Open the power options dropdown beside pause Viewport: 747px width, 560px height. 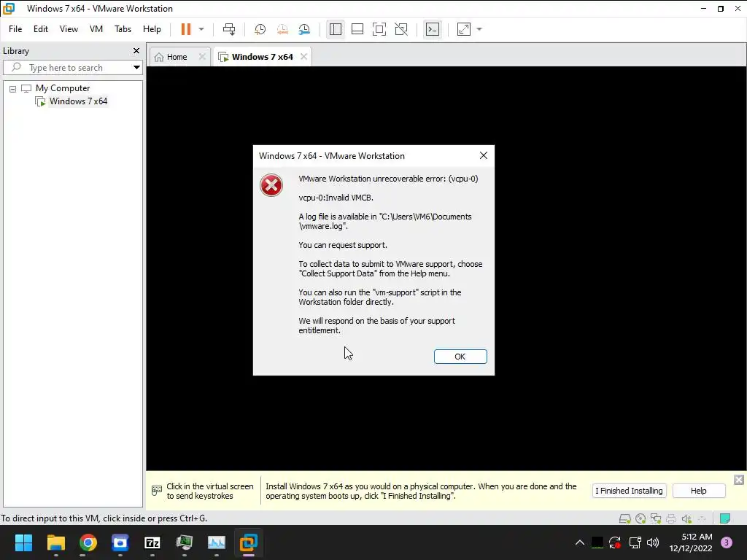coord(201,29)
